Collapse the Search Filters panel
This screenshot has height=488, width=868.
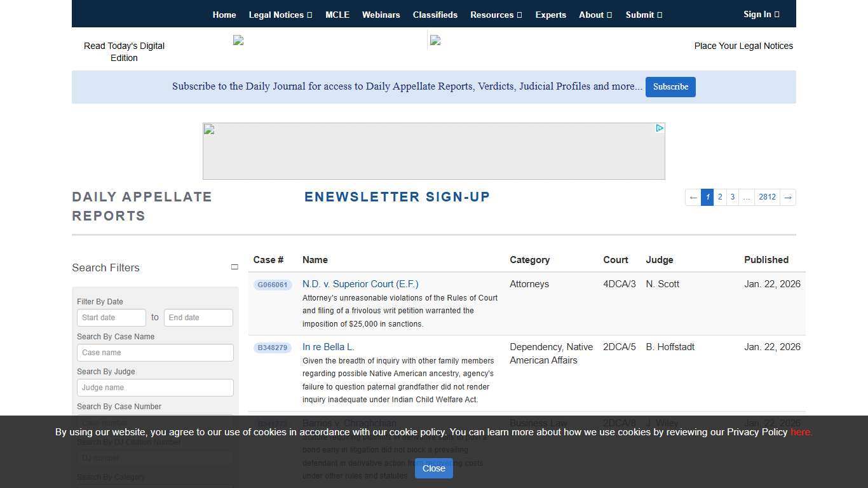[x=234, y=268]
